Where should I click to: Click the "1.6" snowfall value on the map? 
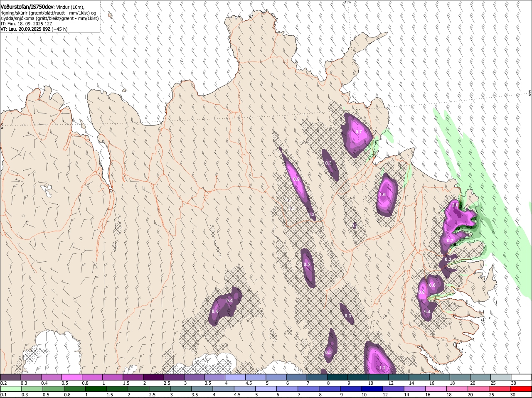point(383,194)
